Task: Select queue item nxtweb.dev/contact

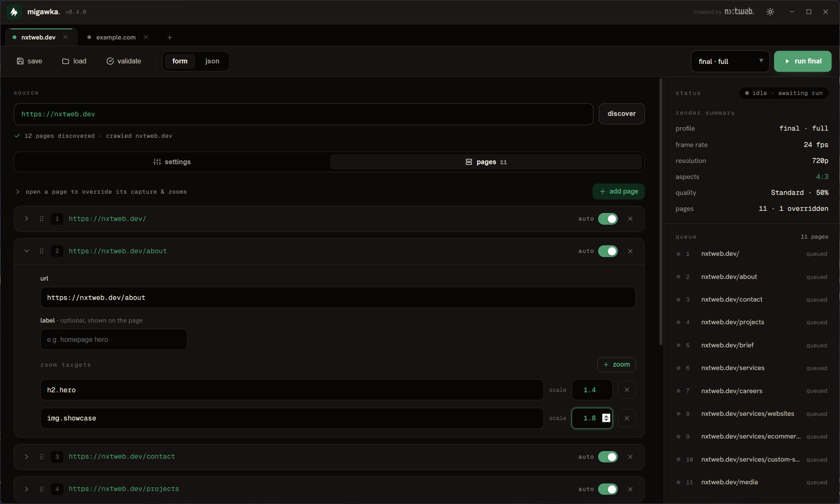Action: (752, 299)
